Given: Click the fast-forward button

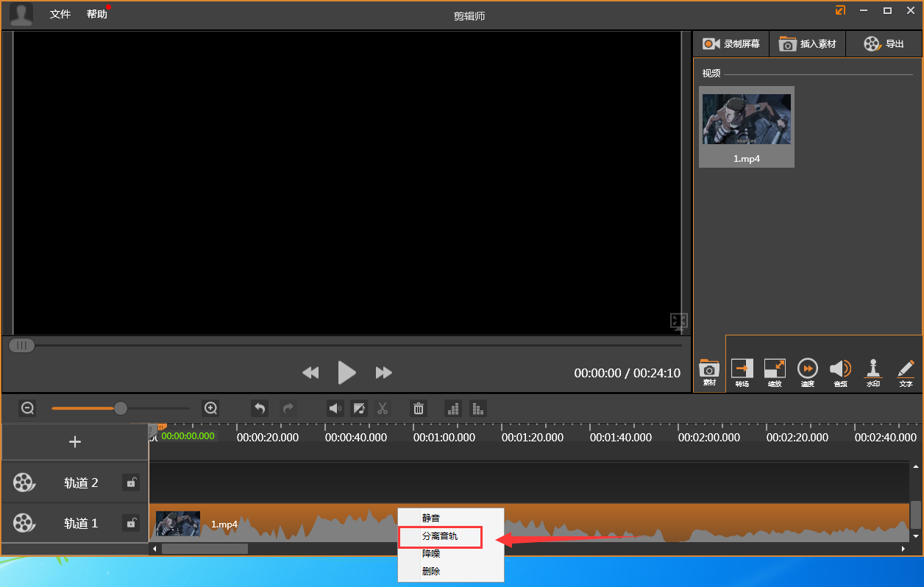Looking at the screenshot, I should pos(384,373).
